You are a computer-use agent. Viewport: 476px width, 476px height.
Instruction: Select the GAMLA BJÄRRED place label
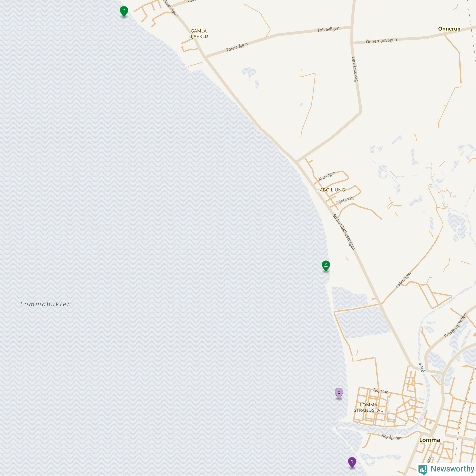tap(199, 33)
